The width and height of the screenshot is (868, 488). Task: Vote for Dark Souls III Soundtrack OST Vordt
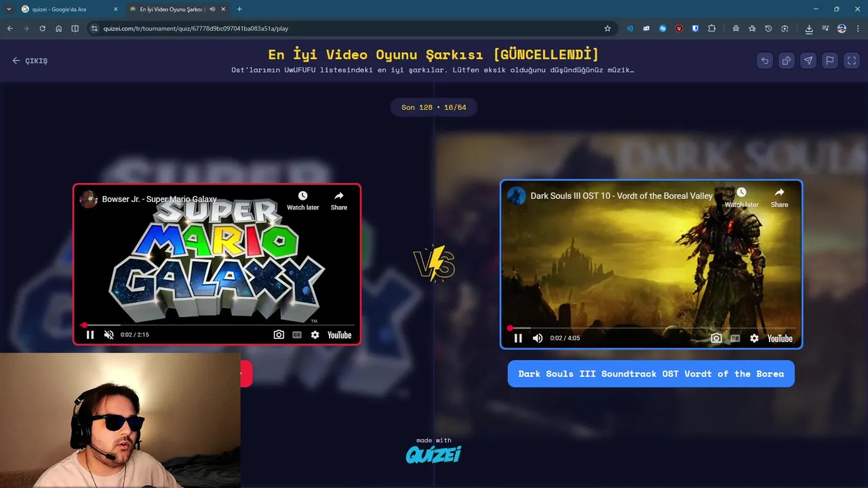point(651,373)
